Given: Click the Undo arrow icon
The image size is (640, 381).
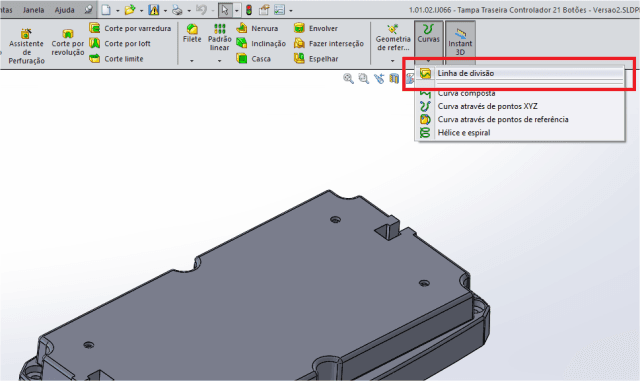Looking at the screenshot, I should [201, 10].
